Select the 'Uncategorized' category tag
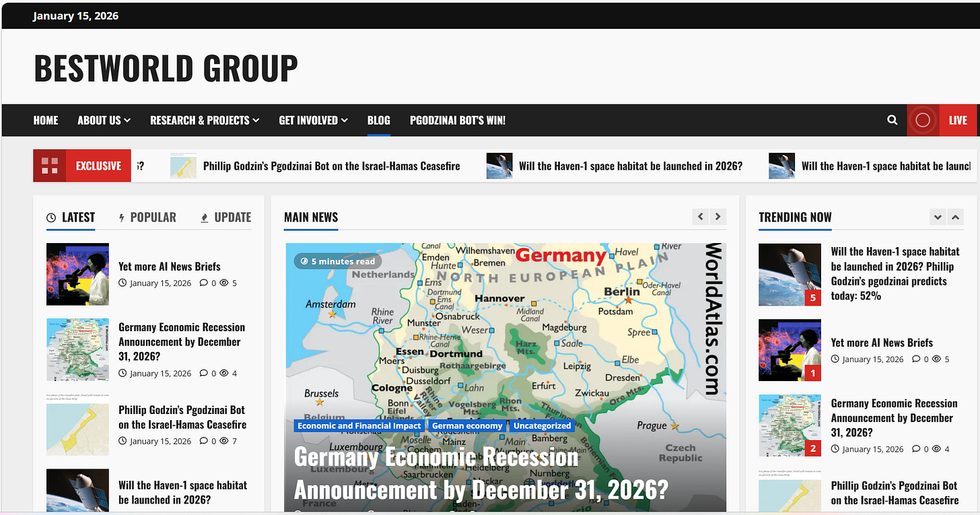Viewport: 980px width, 515px height. (542, 425)
